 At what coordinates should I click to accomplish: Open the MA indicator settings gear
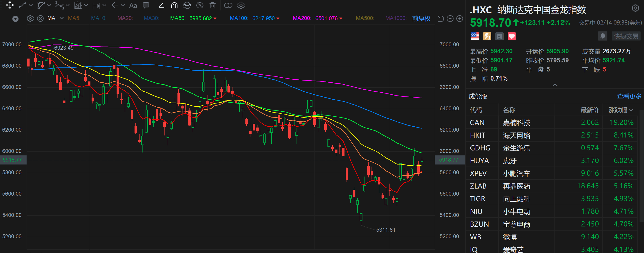click(x=30, y=18)
